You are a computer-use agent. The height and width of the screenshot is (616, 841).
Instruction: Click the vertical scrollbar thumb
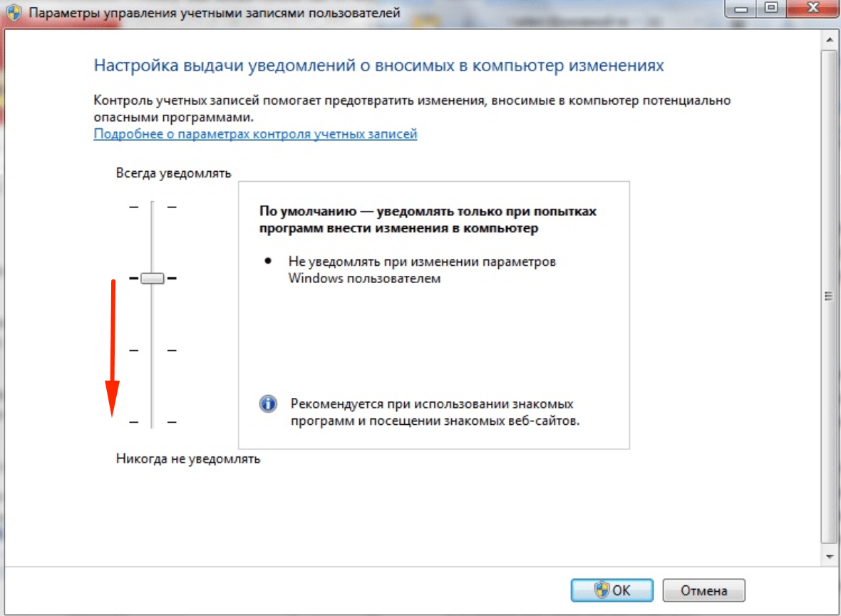tap(829, 296)
